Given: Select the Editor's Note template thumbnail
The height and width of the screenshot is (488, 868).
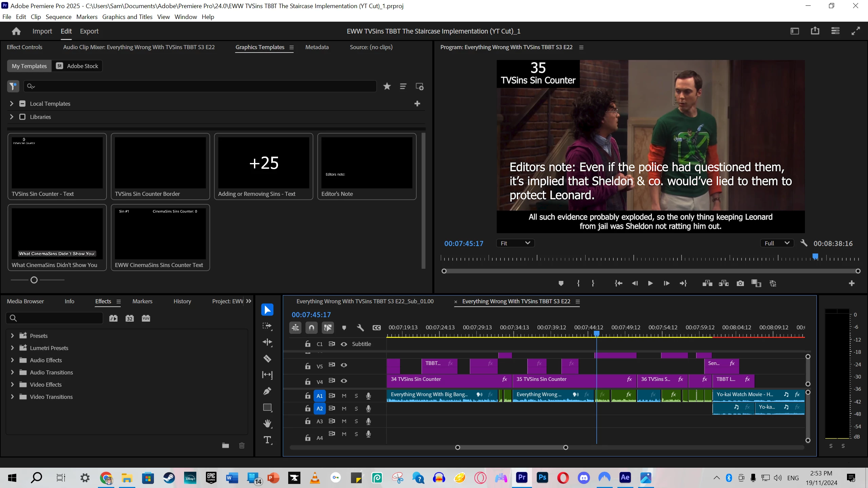Looking at the screenshot, I should 367,163.
